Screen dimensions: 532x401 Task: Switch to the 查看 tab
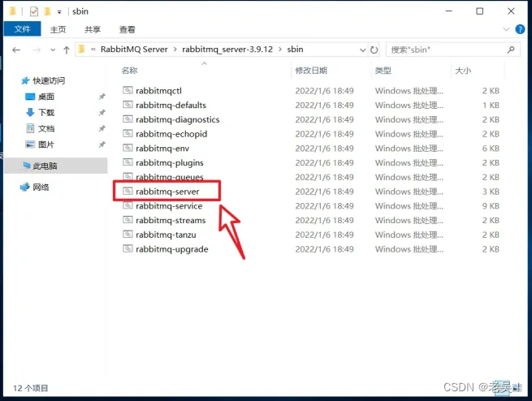point(128,30)
